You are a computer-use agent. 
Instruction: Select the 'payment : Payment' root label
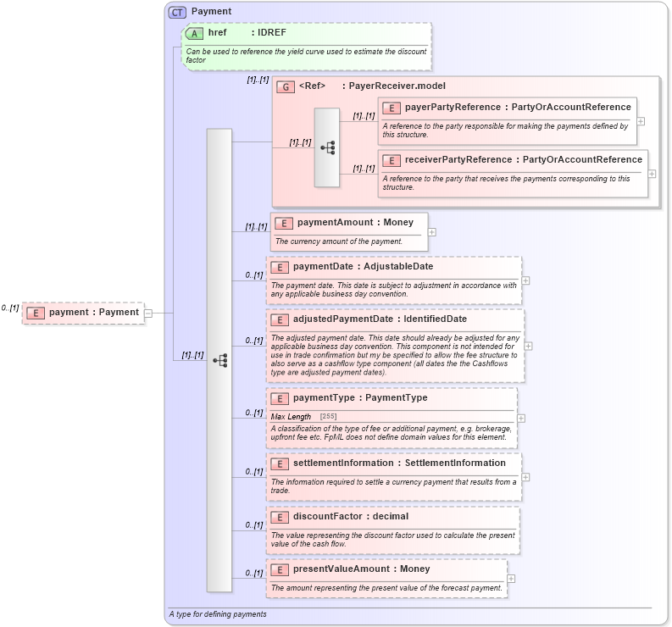click(x=94, y=313)
